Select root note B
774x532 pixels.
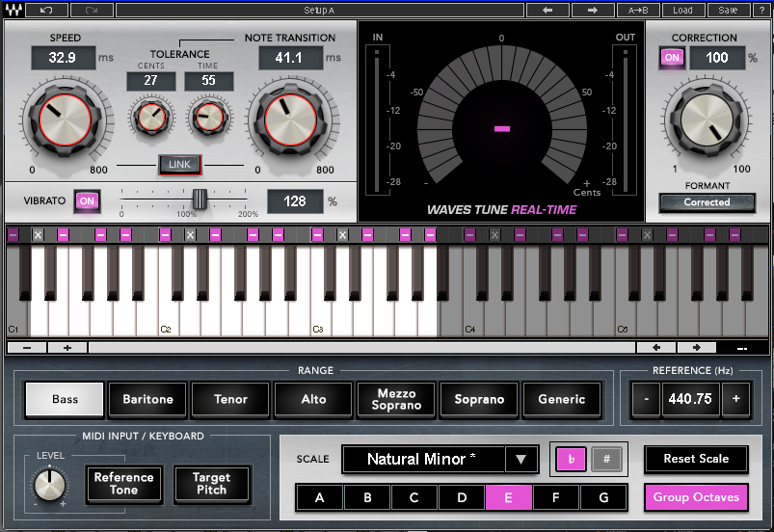click(x=367, y=497)
